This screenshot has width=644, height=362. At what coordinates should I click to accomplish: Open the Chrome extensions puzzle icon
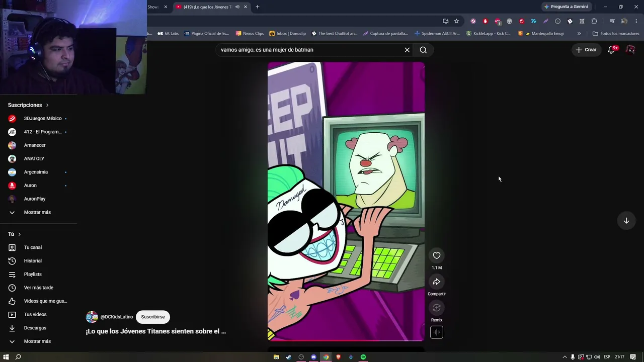[594, 21]
